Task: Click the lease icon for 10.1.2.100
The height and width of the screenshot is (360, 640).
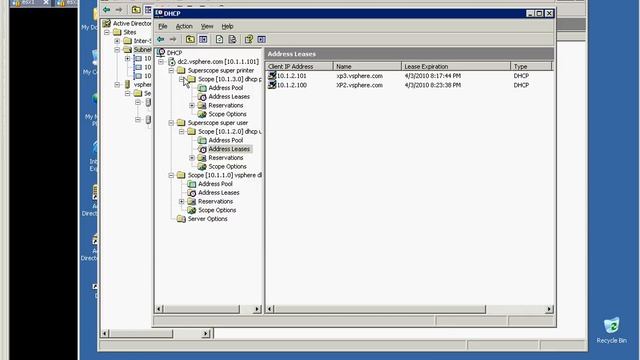Action: pyautogui.click(x=272, y=85)
